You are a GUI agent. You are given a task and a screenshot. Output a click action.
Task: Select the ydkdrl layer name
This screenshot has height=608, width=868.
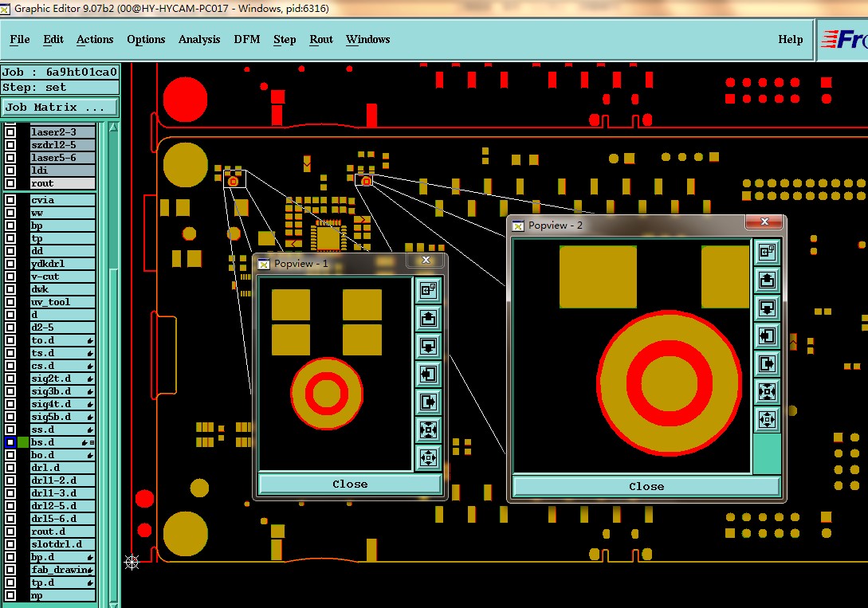pos(62,264)
